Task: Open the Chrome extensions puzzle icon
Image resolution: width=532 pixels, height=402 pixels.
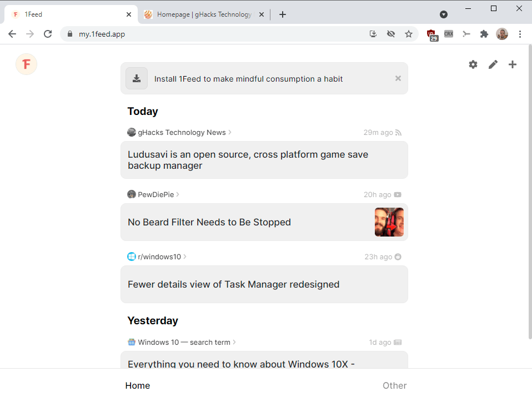Action: pyautogui.click(x=484, y=34)
